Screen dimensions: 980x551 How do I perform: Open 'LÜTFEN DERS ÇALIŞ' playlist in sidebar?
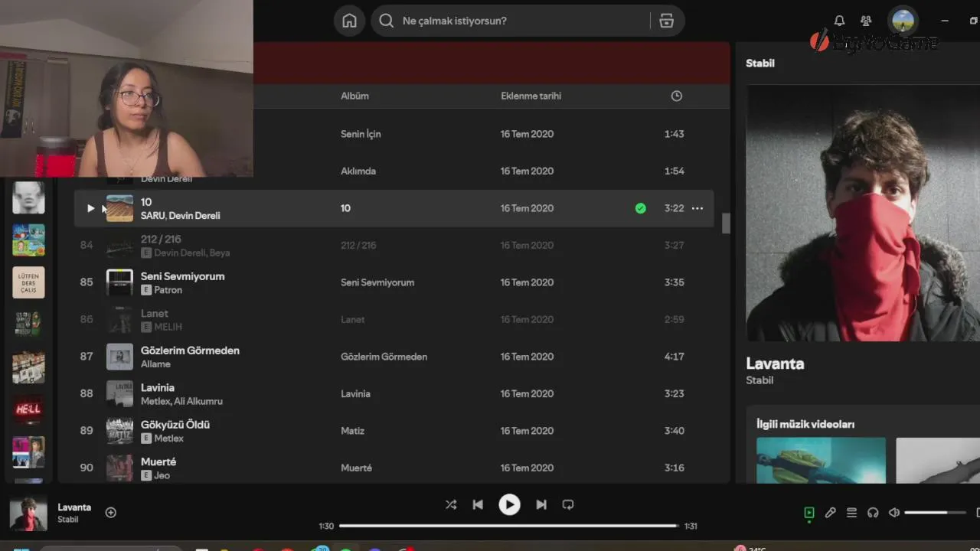(x=28, y=282)
